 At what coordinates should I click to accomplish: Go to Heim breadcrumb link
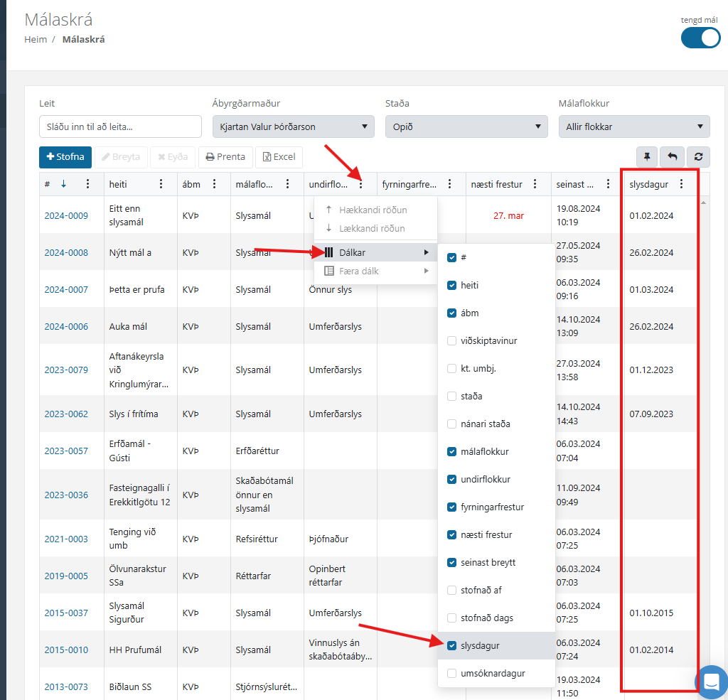[36, 40]
